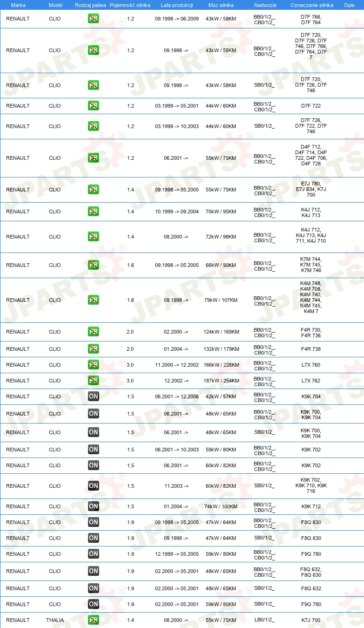The height and width of the screenshot is (628, 364).
Task: Click diesel ON icon in 47kW 09.1998 -> 05.2005 row
Action: pos(94,522)
